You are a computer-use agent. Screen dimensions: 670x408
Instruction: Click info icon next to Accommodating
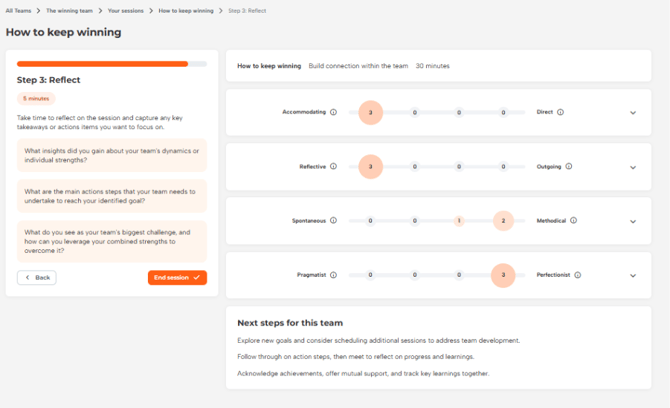334,112
